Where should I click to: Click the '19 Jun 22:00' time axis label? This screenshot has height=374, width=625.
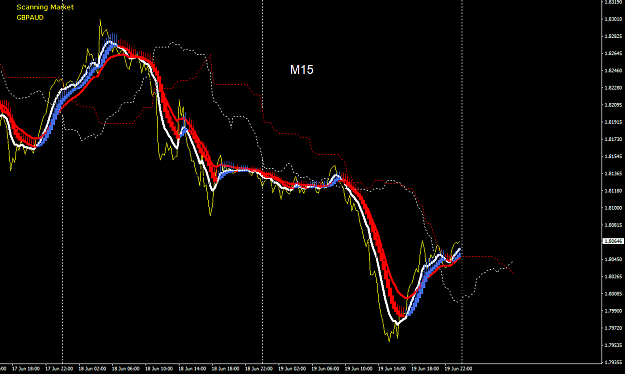tap(458, 369)
